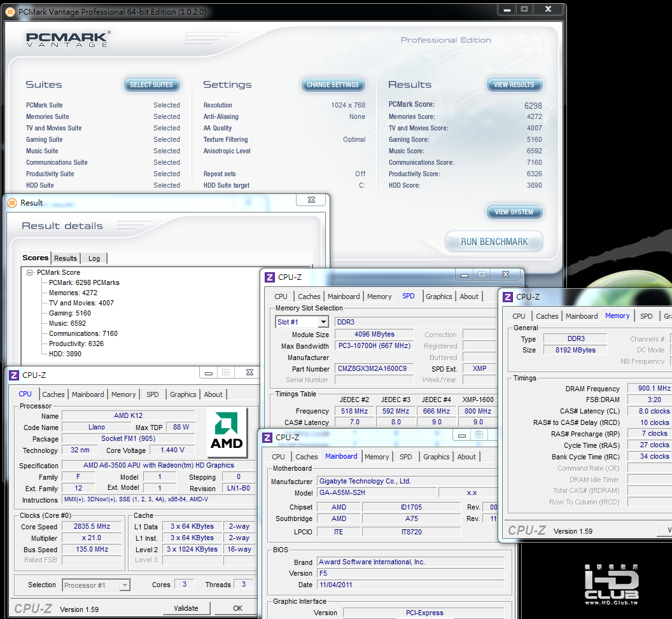Open the Processor #1 selection dropdown
This screenshot has height=619, width=672.
(x=125, y=585)
